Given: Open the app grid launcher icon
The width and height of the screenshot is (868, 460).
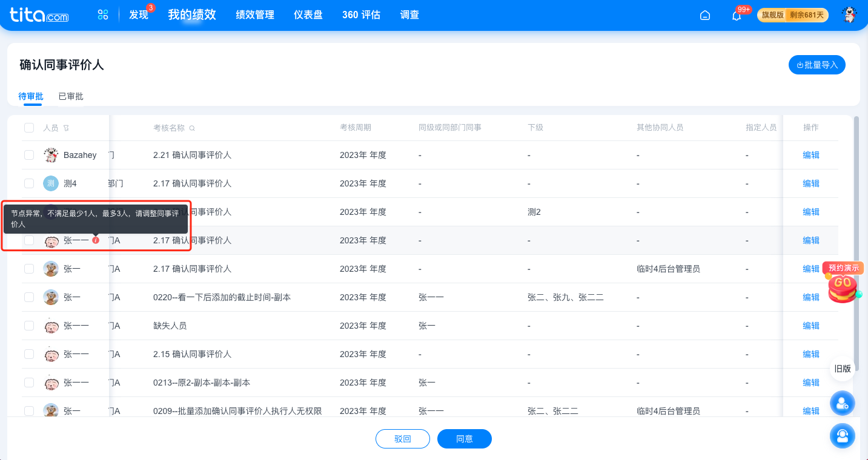Looking at the screenshot, I should click(x=103, y=15).
